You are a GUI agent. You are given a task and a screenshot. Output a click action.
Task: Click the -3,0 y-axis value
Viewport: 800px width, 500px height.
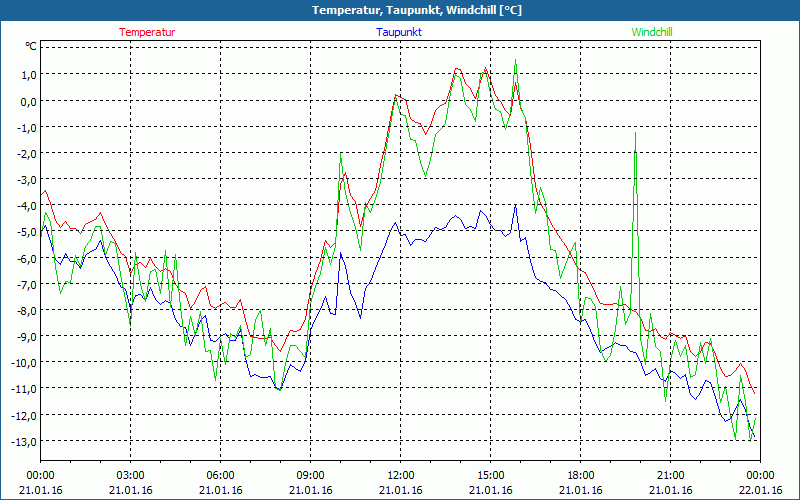28,180
